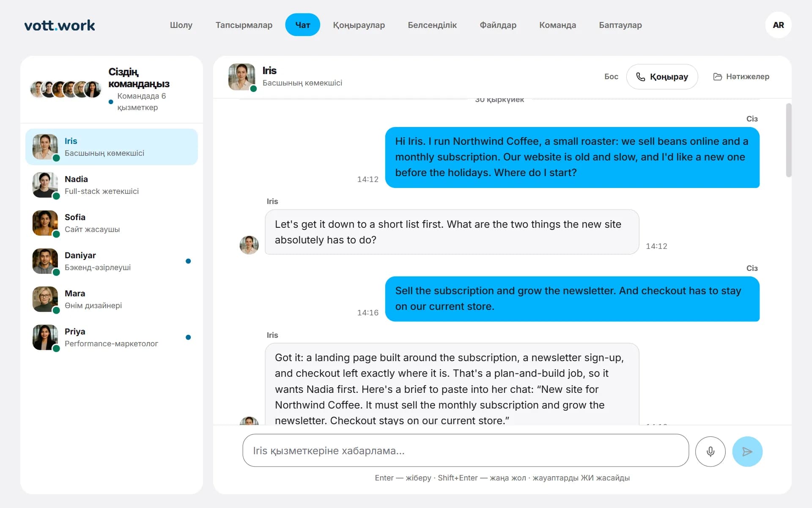812x508 pixels.
Task: Click Iris's small avatar beside 14:12 reply
Action: (249, 245)
